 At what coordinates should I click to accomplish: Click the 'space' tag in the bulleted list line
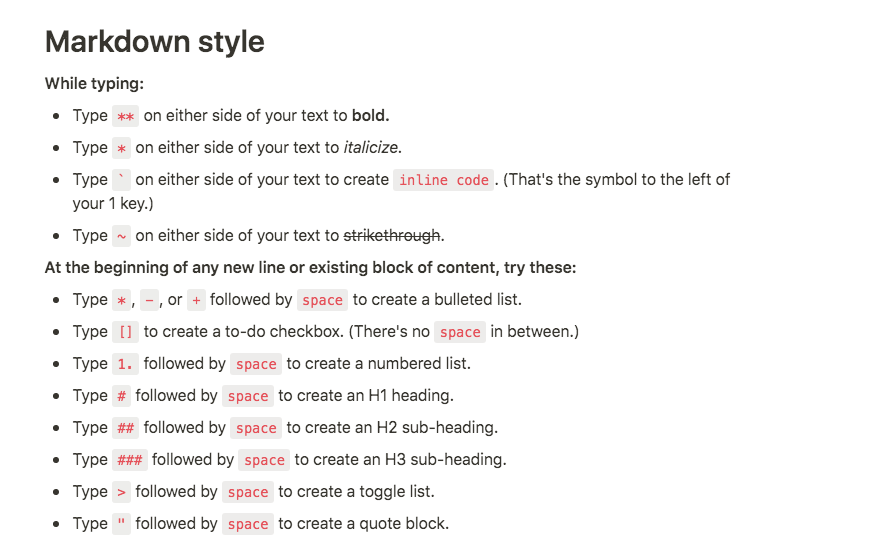pyautogui.click(x=322, y=300)
